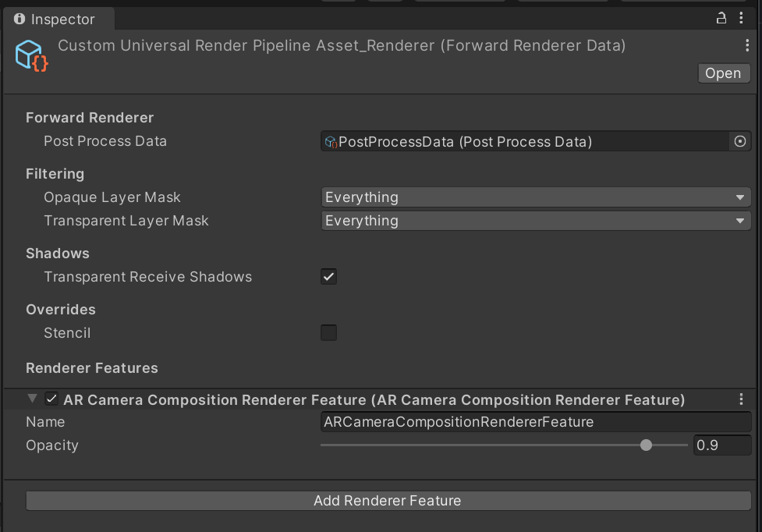Open the renderer feature's three-dot menu

pyautogui.click(x=741, y=398)
